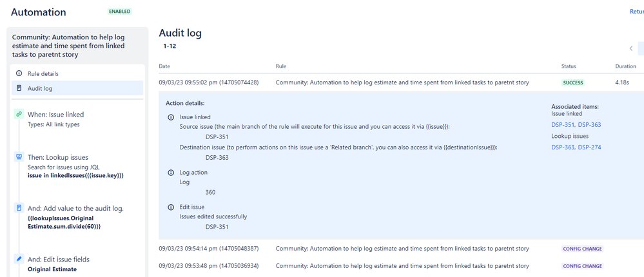Click the Return link at top right
This screenshot has width=644, height=277.
click(x=637, y=12)
